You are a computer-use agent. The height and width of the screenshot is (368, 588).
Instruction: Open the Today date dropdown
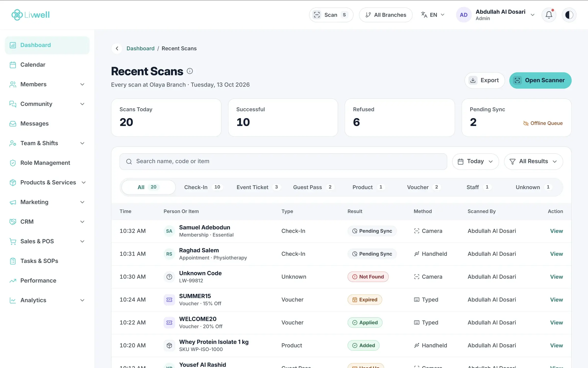coord(475,161)
